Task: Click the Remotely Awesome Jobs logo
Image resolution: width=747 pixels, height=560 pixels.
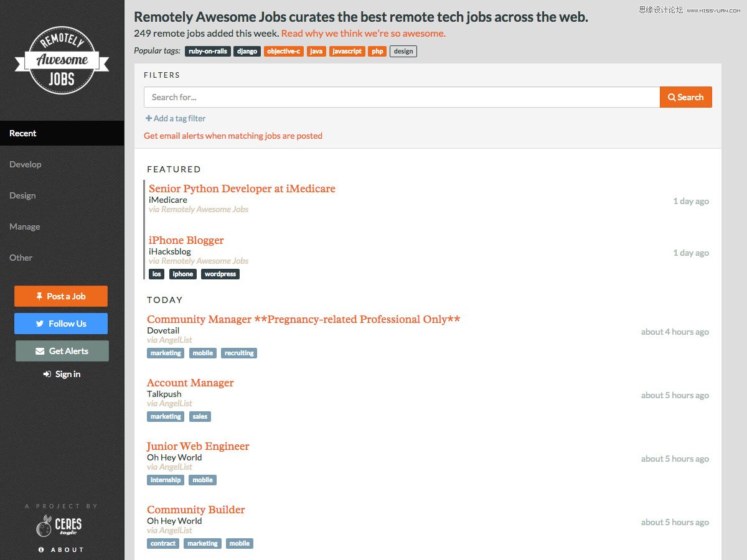Action: pos(62,60)
